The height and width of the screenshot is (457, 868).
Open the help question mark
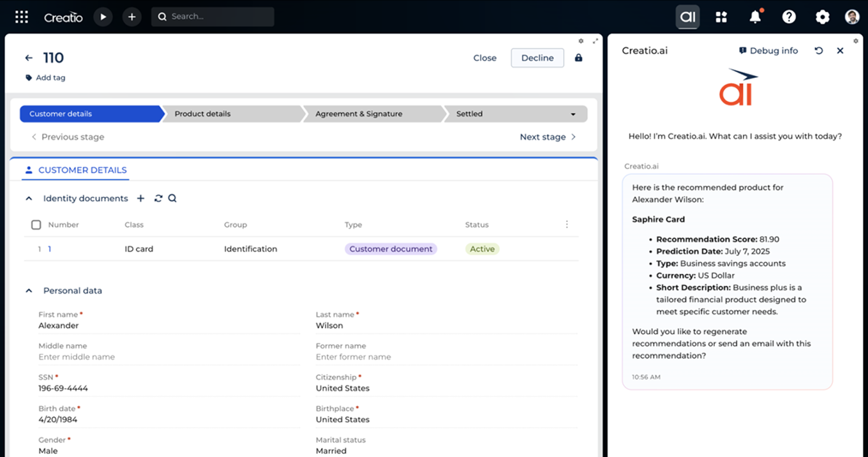(789, 17)
